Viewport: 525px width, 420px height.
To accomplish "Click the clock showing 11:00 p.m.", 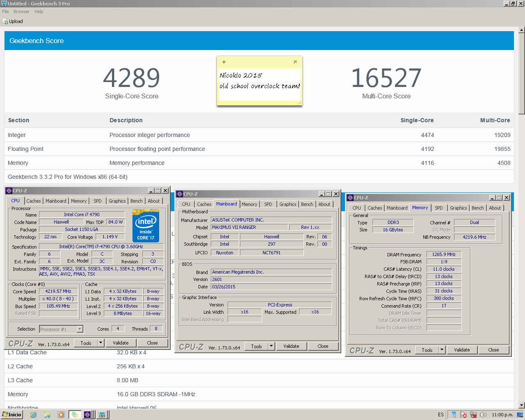I will coord(502,415).
